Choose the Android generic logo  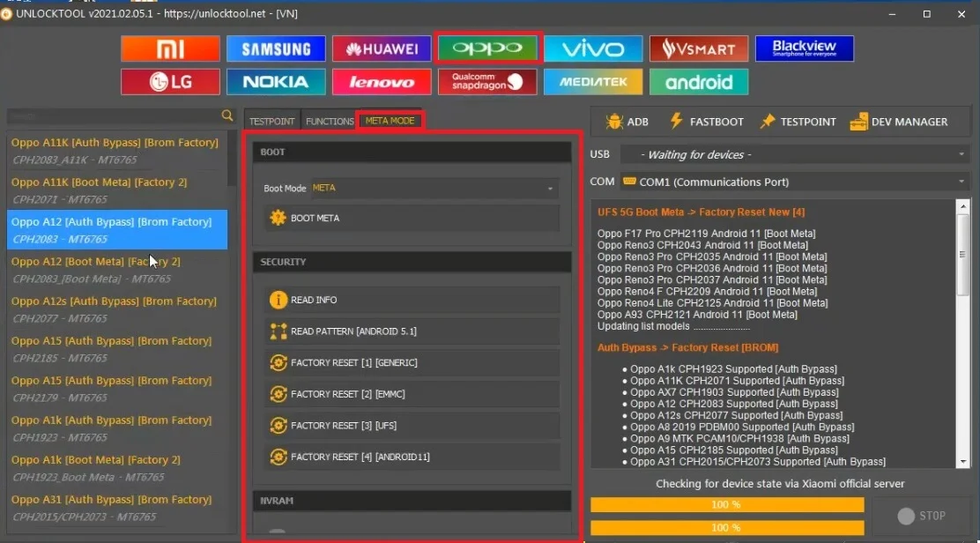coord(699,82)
